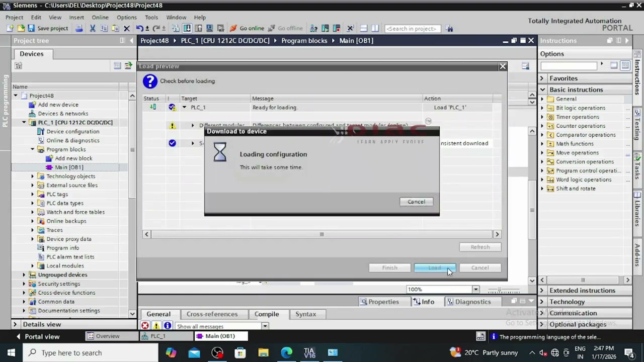Select Online & diagnostics tree item
Screen dimensions: 644x362
(x=72, y=140)
